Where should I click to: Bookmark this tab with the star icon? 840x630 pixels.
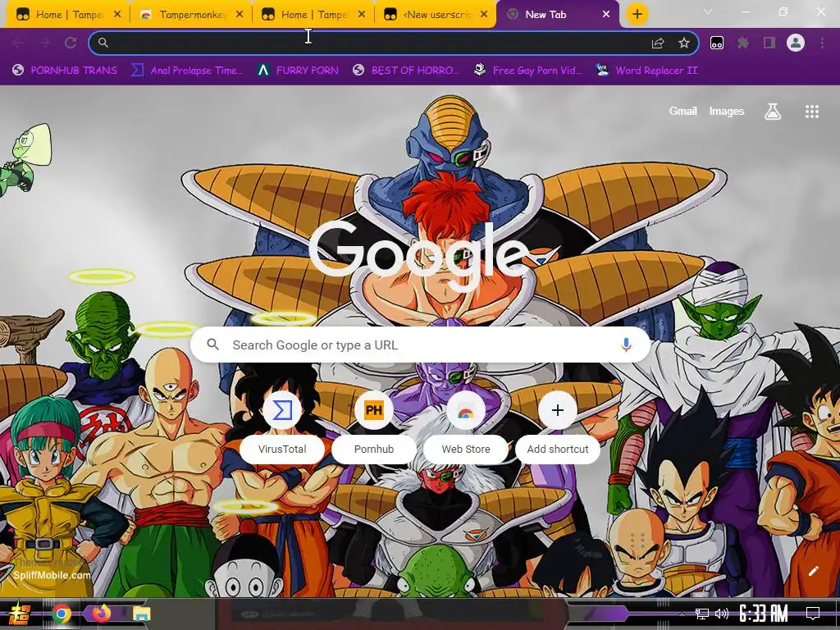pyautogui.click(x=683, y=43)
